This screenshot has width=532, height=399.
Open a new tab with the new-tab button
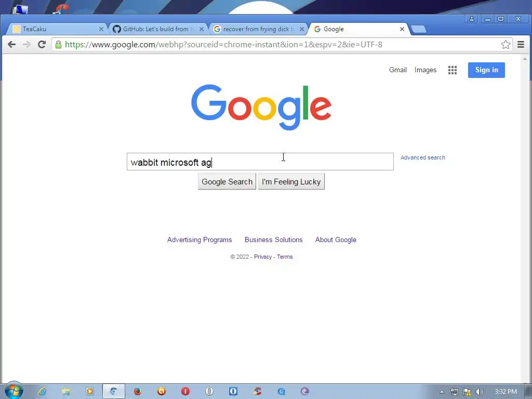[419, 30]
